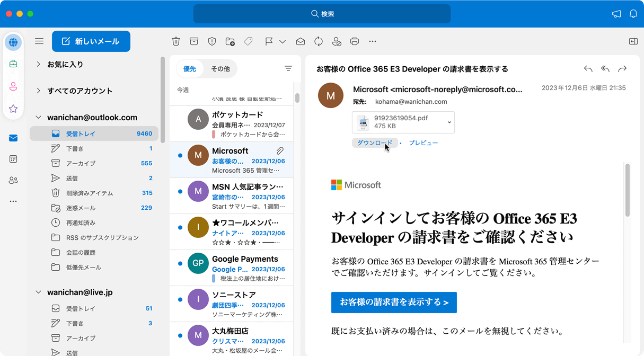Toggle unread dot on Microsoft message
644x356 pixels.
click(180, 156)
